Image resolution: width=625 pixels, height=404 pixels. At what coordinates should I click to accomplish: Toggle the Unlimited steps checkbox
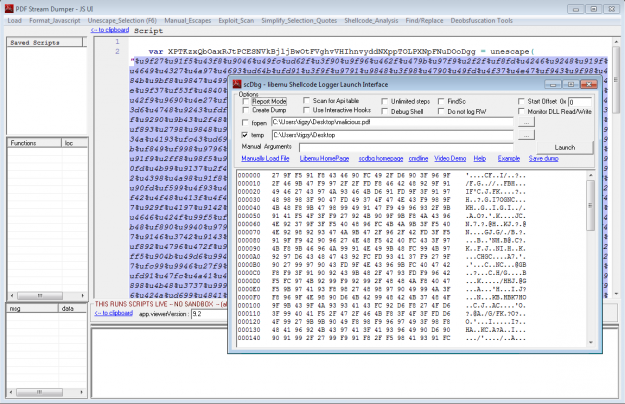[x=385, y=101]
